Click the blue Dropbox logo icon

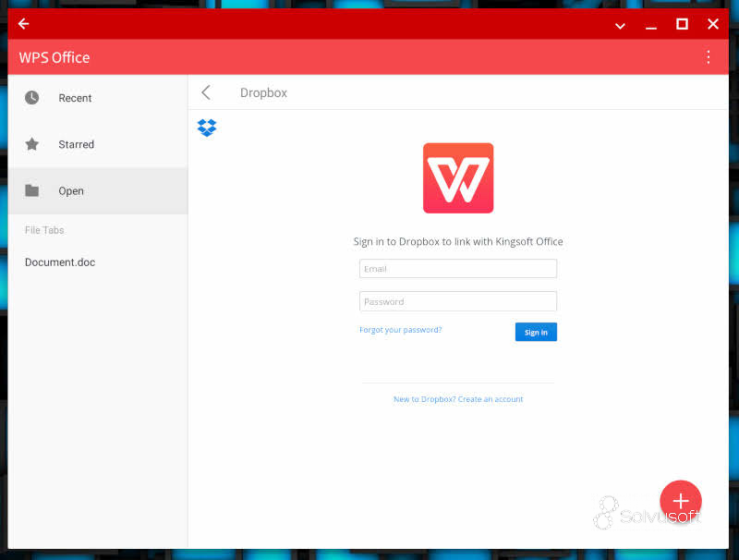[x=207, y=128]
